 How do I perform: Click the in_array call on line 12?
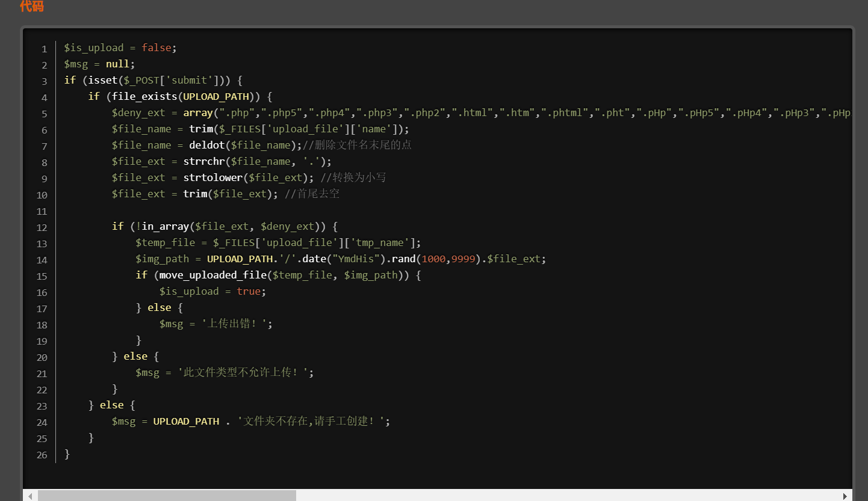(x=165, y=227)
